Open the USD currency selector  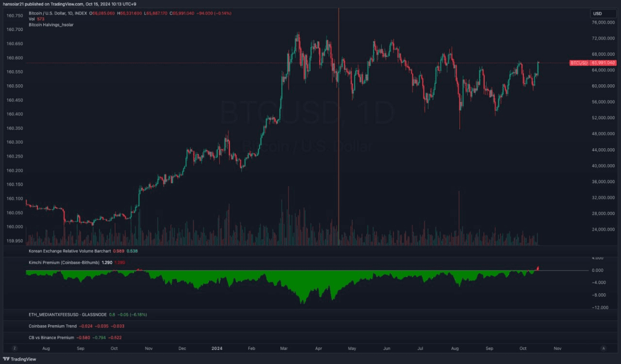(x=604, y=14)
